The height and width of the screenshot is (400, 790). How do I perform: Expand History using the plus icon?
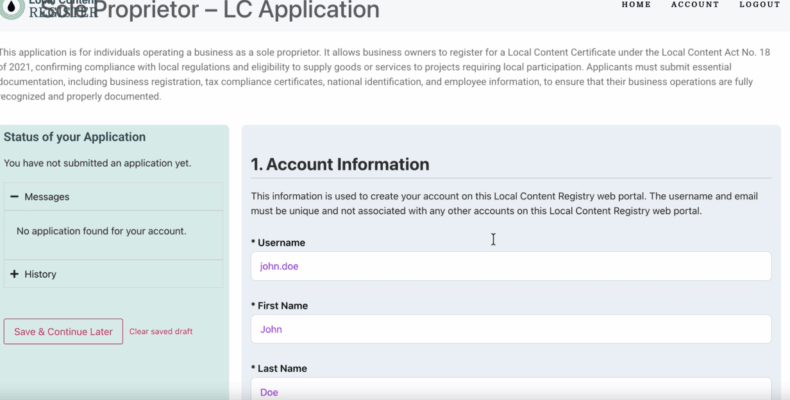click(x=15, y=274)
